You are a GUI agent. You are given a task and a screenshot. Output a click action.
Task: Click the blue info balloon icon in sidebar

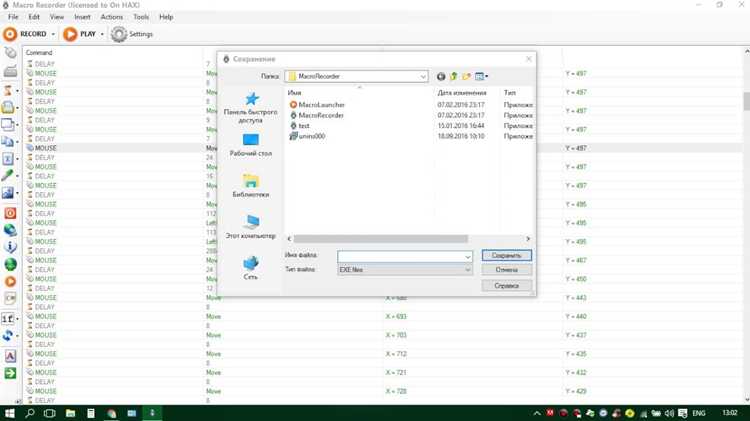(x=10, y=247)
